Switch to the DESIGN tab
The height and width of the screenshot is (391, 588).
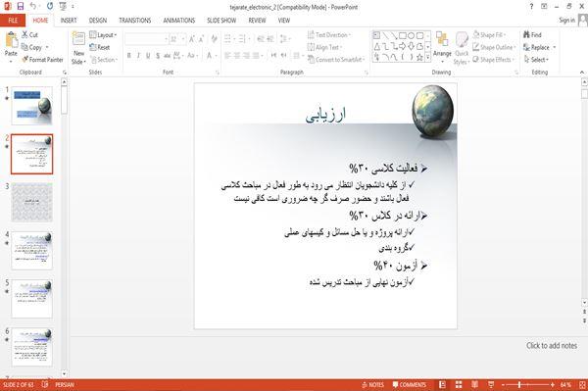[x=98, y=21]
